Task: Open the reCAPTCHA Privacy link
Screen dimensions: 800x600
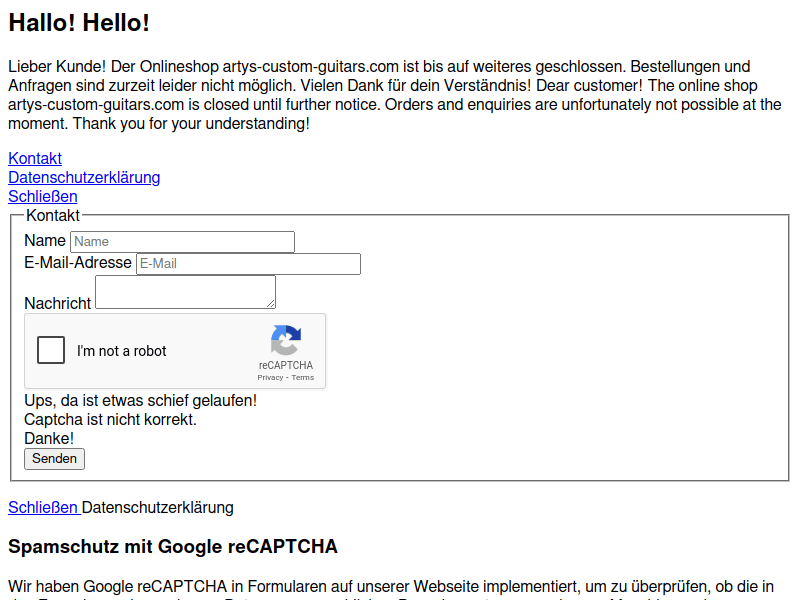Action: coord(269,378)
